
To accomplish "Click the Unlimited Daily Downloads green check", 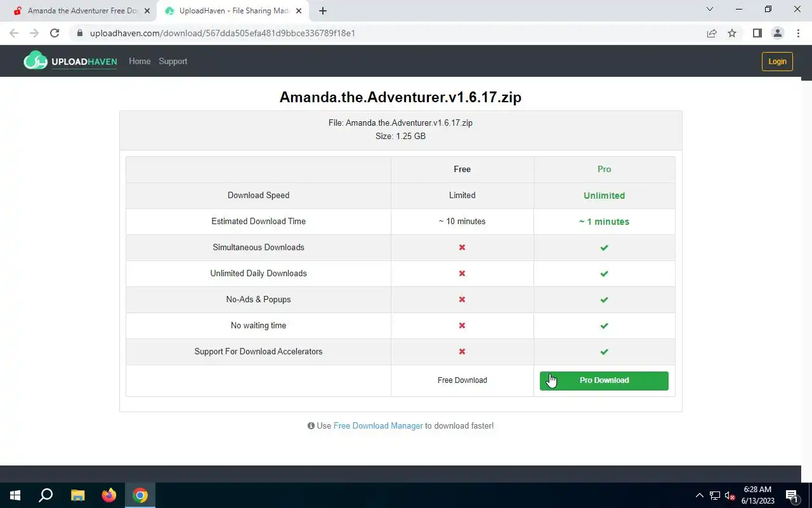I will click(604, 274).
